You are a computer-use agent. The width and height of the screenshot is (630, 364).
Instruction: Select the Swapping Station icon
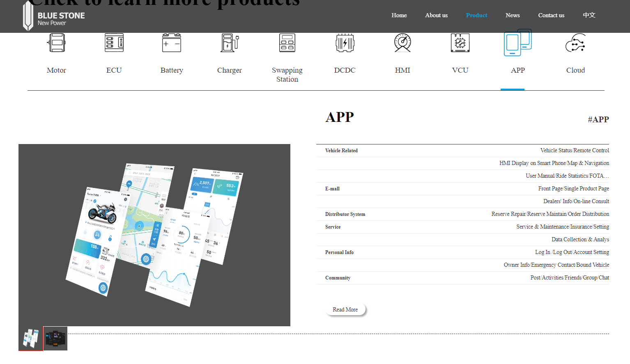tap(287, 43)
